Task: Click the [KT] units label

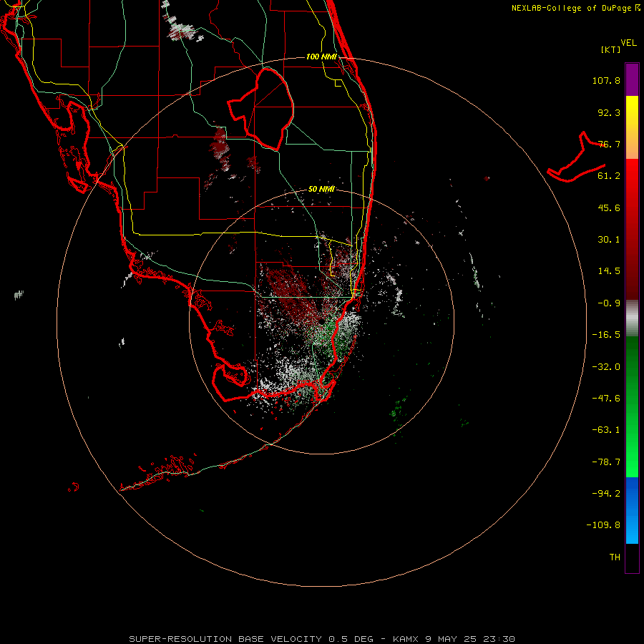Action: (x=611, y=49)
